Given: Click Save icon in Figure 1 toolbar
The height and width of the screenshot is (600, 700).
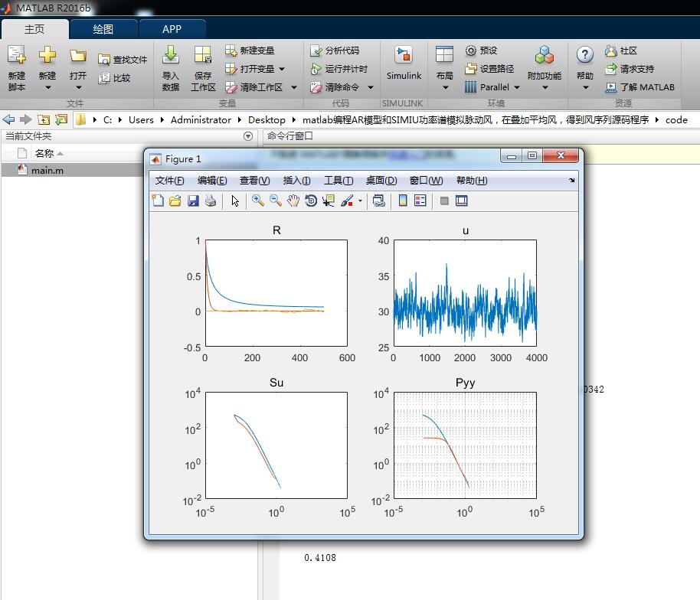Looking at the screenshot, I should (x=193, y=201).
